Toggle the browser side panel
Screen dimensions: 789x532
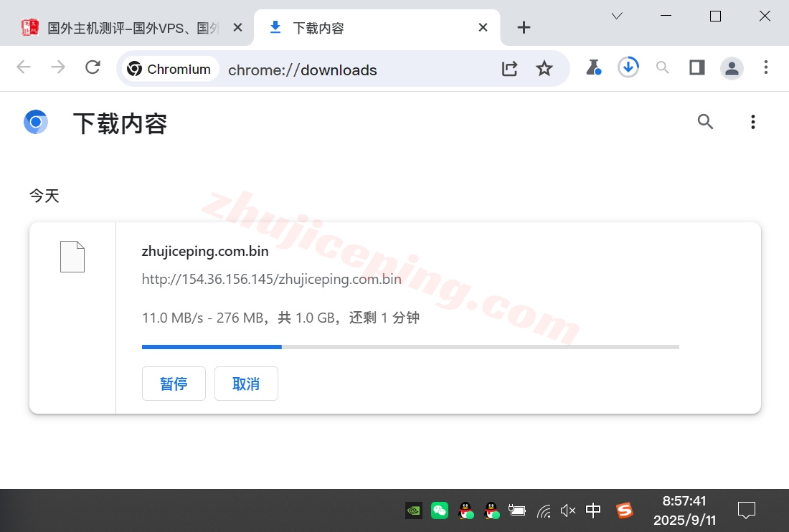pyautogui.click(x=697, y=67)
